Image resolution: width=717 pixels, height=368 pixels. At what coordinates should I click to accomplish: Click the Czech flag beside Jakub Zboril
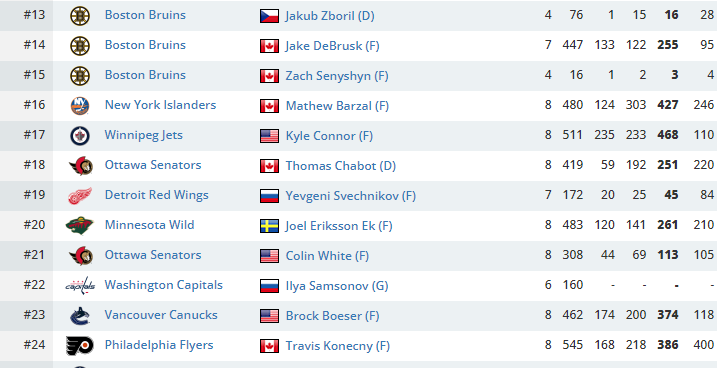269,16
